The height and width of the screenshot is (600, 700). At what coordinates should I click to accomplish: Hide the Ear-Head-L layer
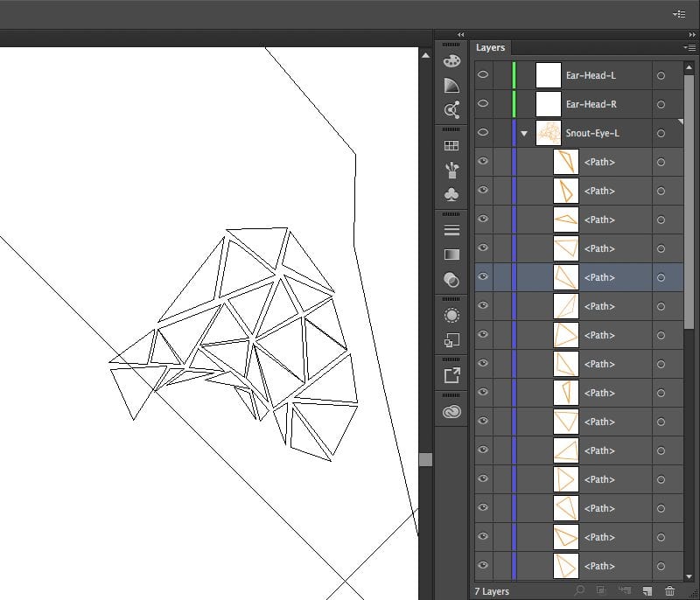pos(483,75)
